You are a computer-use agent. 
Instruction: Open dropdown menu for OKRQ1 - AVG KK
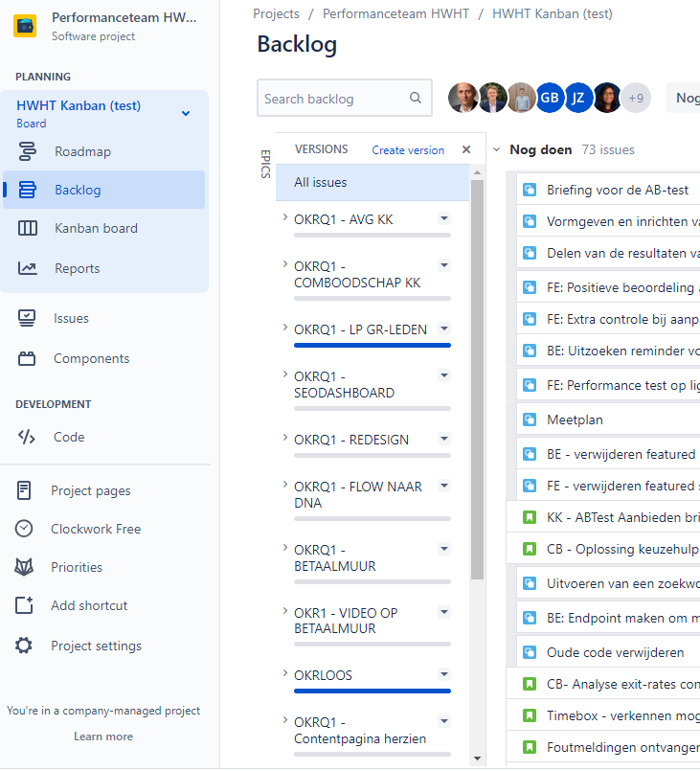[x=444, y=218]
